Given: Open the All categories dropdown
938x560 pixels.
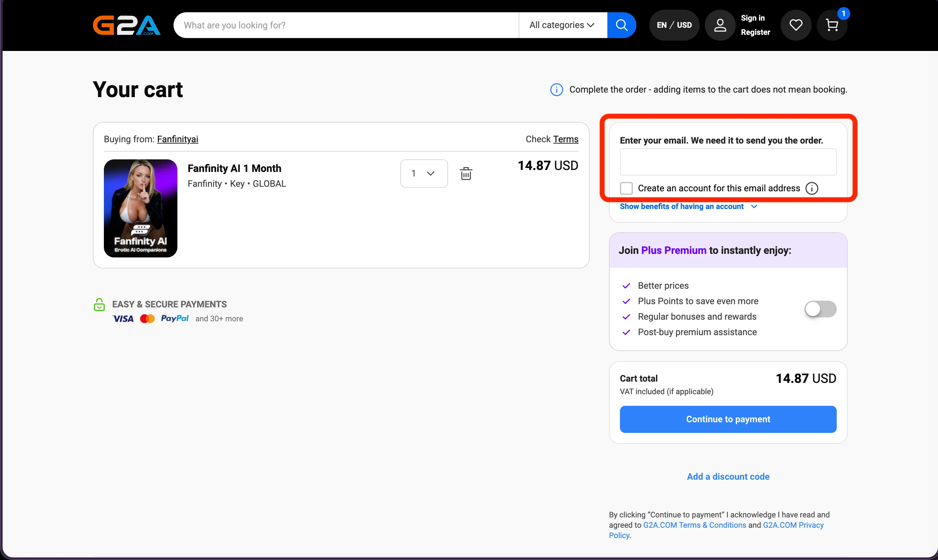Looking at the screenshot, I should coord(563,25).
